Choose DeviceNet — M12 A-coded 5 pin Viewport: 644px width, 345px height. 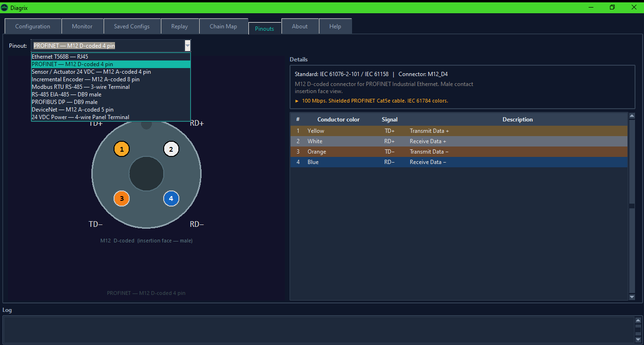tap(111, 110)
